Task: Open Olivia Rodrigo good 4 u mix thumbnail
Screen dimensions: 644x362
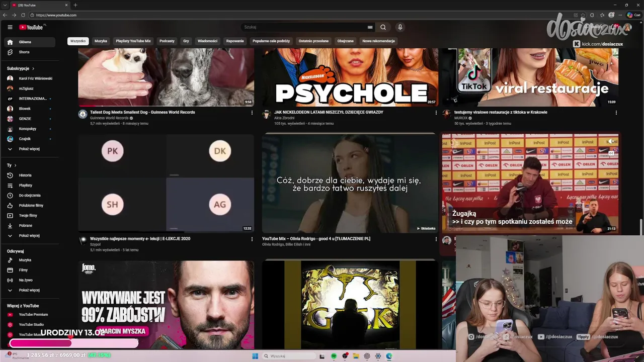Action: point(350,185)
